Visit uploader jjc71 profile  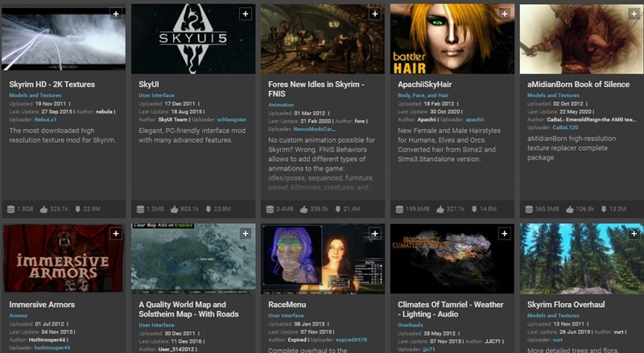coord(429,349)
